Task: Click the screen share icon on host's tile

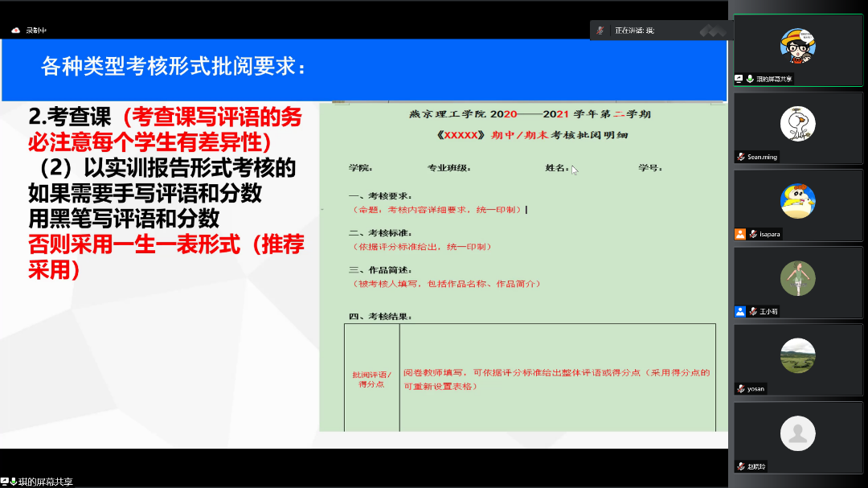Action: 739,79
